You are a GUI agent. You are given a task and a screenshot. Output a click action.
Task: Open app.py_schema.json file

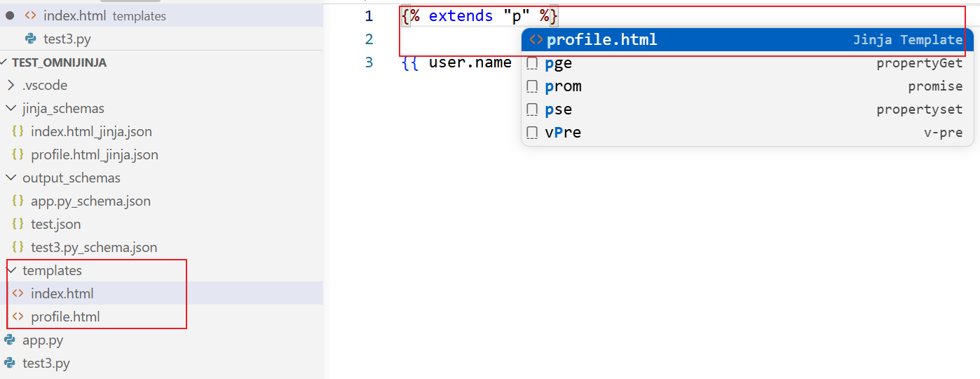[161, 201]
